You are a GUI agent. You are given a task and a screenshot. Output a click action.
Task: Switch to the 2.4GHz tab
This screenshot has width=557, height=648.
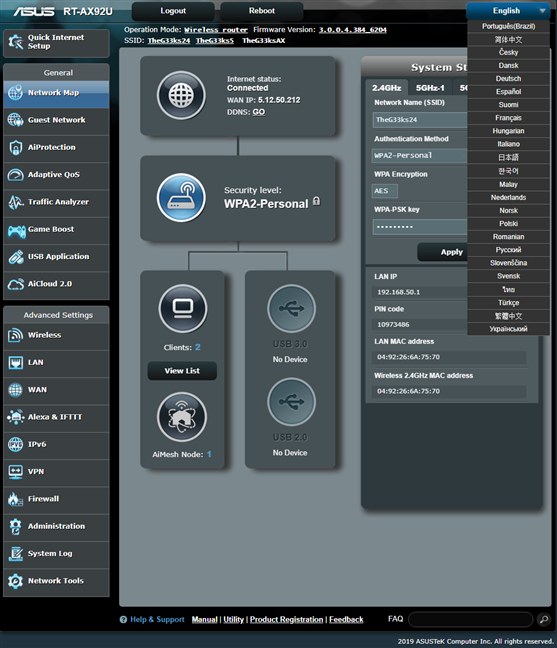[x=386, y=88]
